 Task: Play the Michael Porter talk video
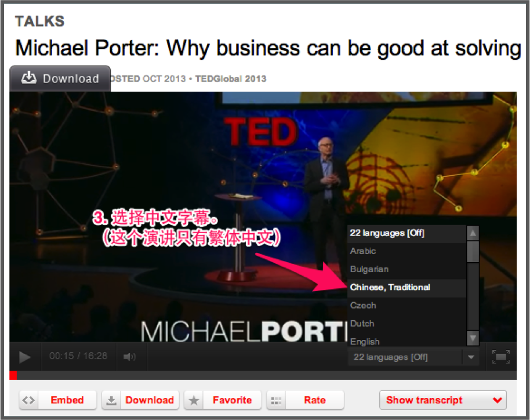pyautogui.click(x=25, y=357)
